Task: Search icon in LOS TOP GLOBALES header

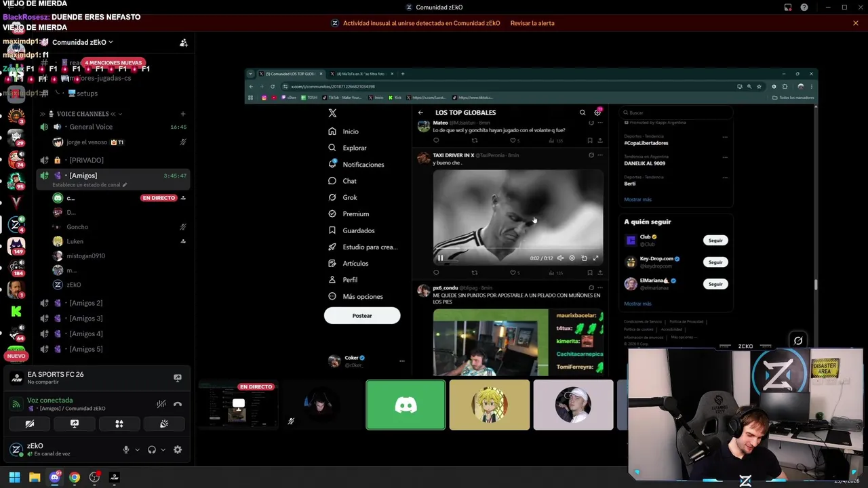Action: coord(582,113)
